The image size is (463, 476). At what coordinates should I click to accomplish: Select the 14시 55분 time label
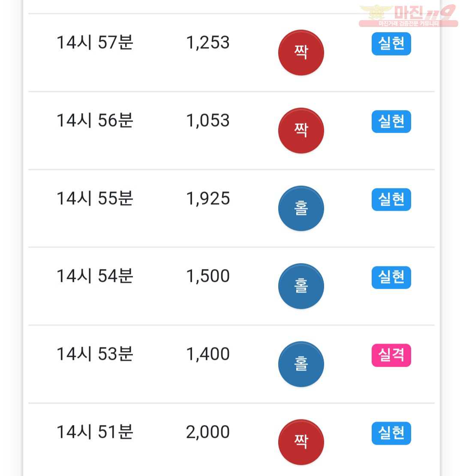95,198
